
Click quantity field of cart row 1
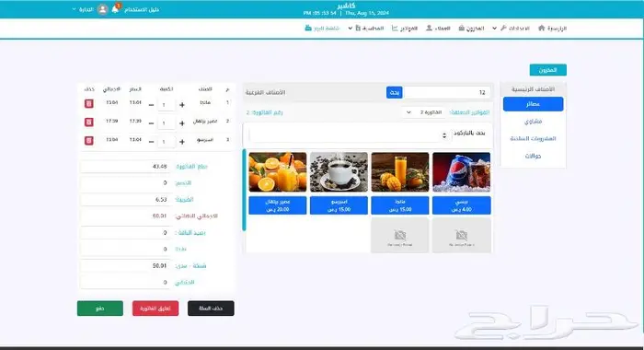[167, 105]
